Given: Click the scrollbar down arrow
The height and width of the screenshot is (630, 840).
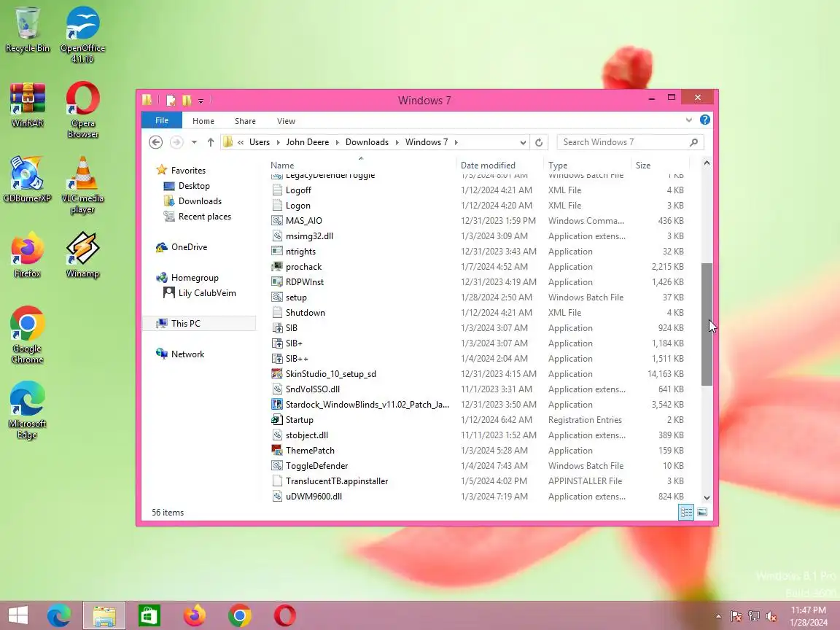Looking at the screenshot, I should click(707, 498).
